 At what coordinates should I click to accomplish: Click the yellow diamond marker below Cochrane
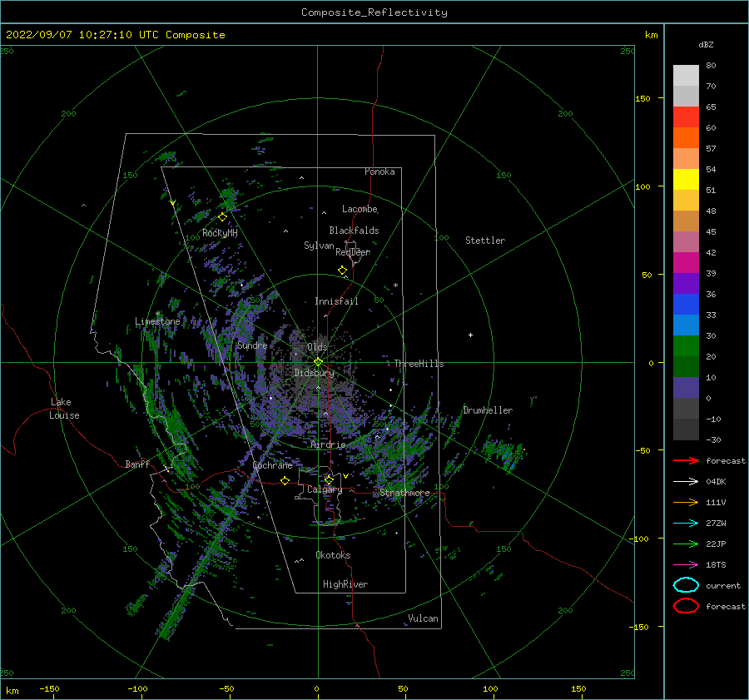click(285, 481)
